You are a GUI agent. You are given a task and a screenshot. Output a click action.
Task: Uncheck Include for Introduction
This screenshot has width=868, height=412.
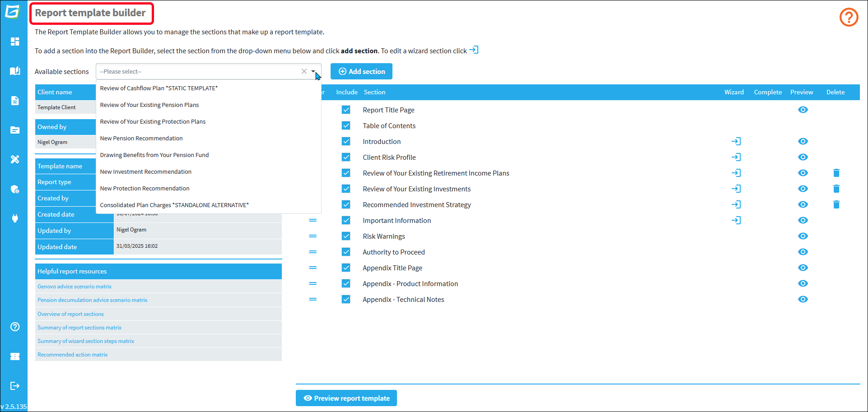[346, 141]
